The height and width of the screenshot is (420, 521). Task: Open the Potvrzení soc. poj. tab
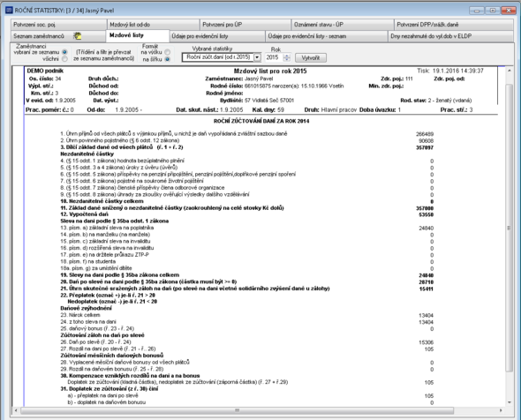coord(58,25)
